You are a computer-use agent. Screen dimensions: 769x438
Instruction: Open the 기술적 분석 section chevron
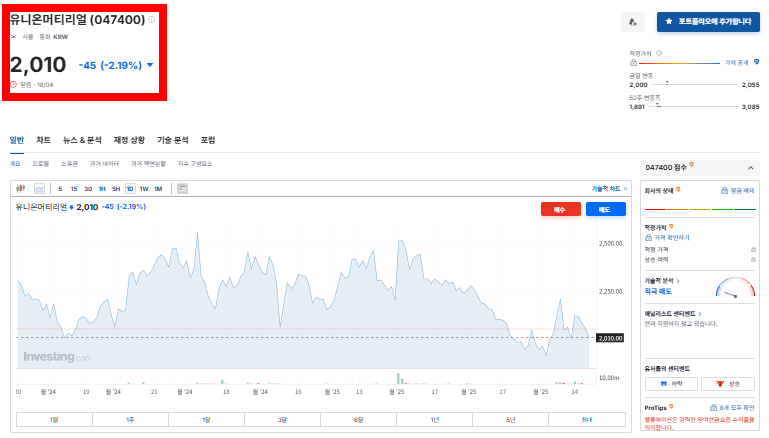[x=678, y=281]
